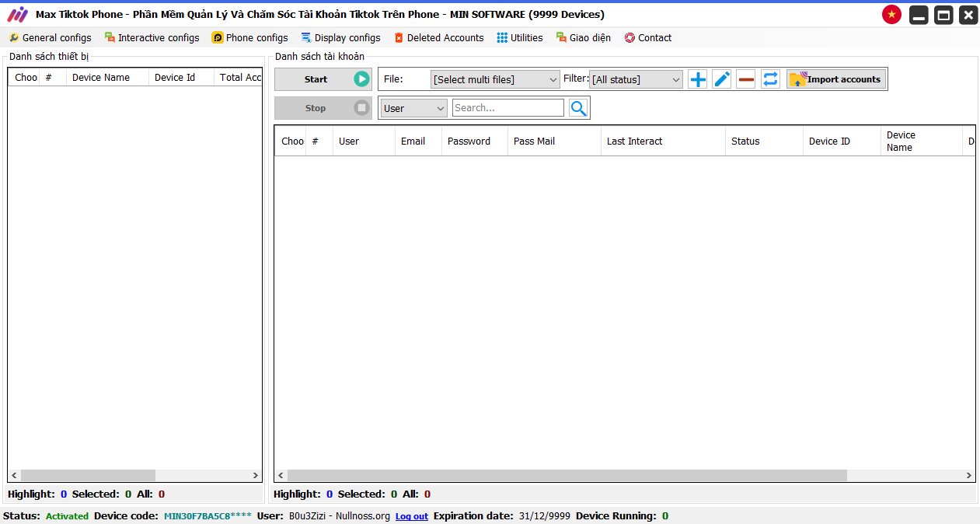
Task: Expand the Select multi files dropdown
Action: point(495,79)
